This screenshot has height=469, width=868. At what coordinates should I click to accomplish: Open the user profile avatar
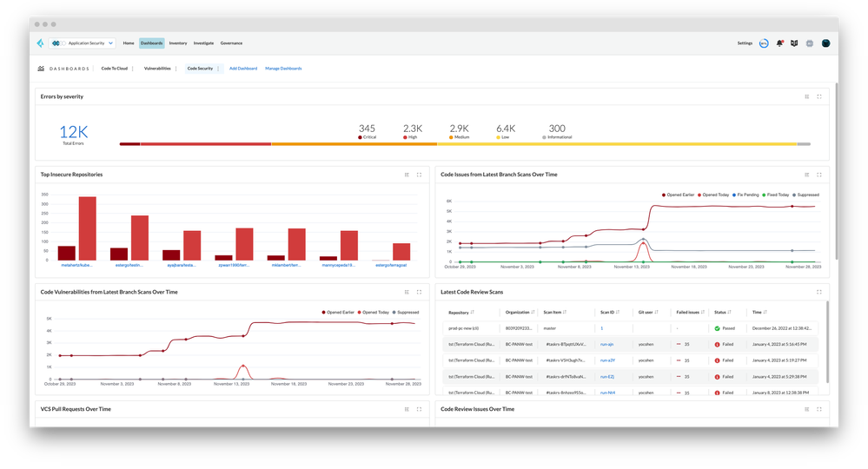click(825, 43)
